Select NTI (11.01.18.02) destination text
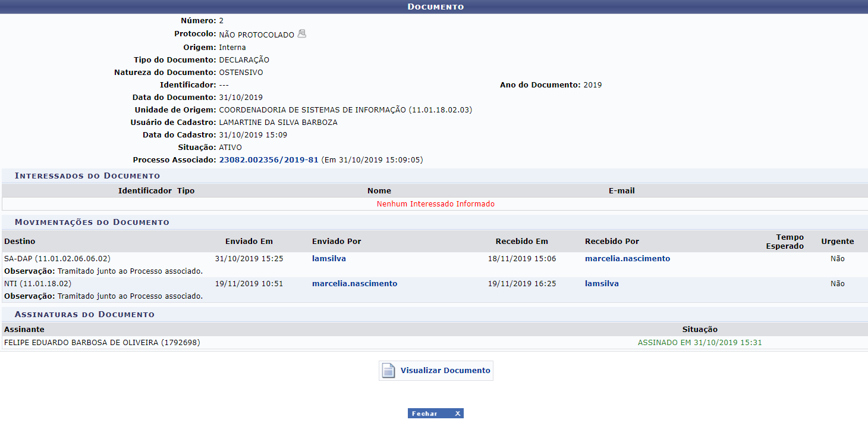This screenshot has height=429, width=868. (x=37, y=284)
